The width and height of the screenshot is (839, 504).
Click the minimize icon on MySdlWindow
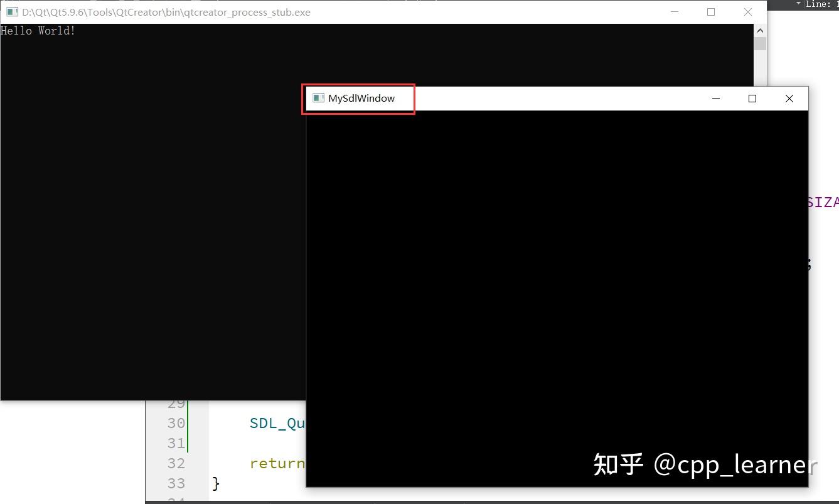click(x=715, y=98)
